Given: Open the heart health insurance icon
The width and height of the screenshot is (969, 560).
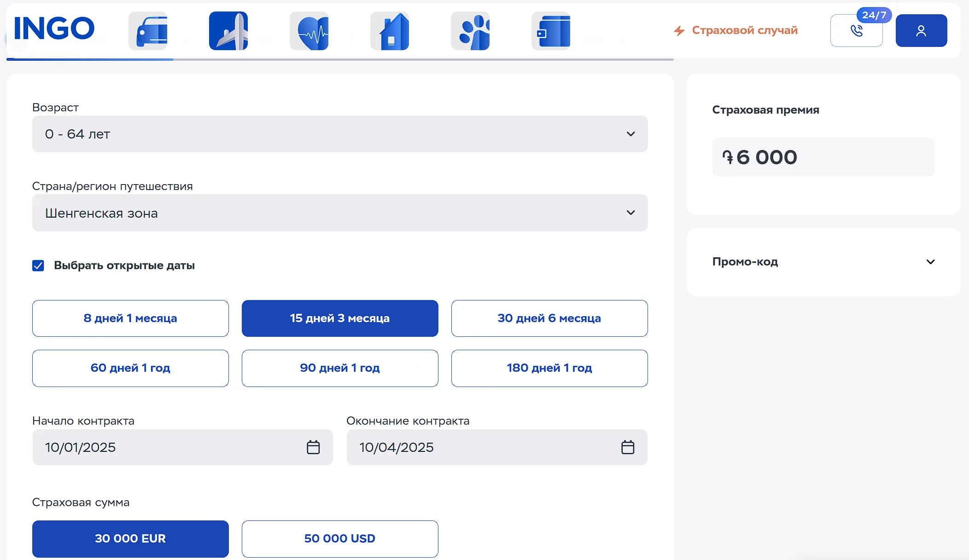Looking at the screenshot, I should [x=309, y=31].
